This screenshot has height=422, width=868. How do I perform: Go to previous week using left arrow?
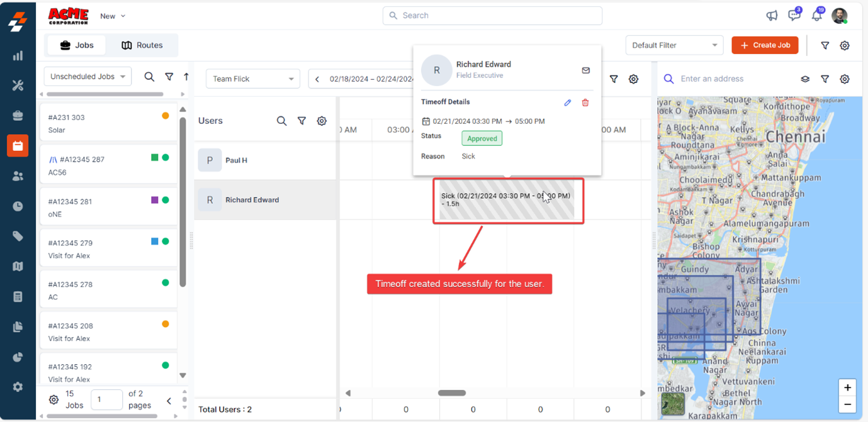tap(317, 79)
